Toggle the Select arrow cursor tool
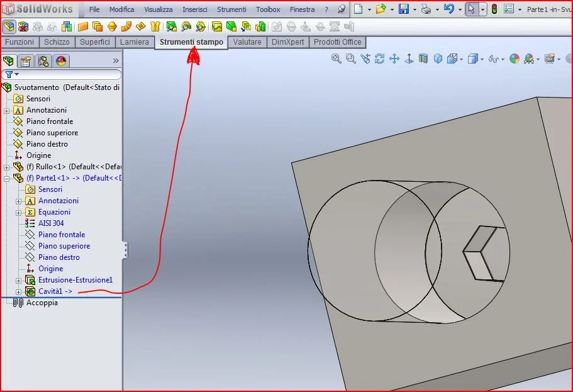Viewport: 573px width, 392px height. [x=471, y=9]
